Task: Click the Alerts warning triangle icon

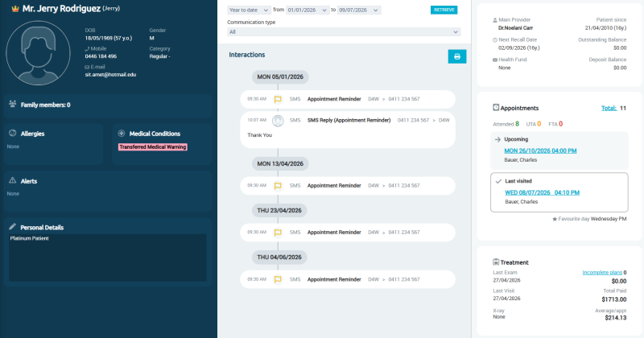Action: tap(12, 180)
